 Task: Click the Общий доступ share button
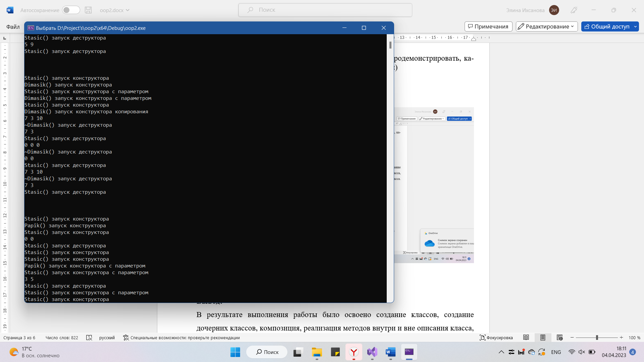coord(606,26)
